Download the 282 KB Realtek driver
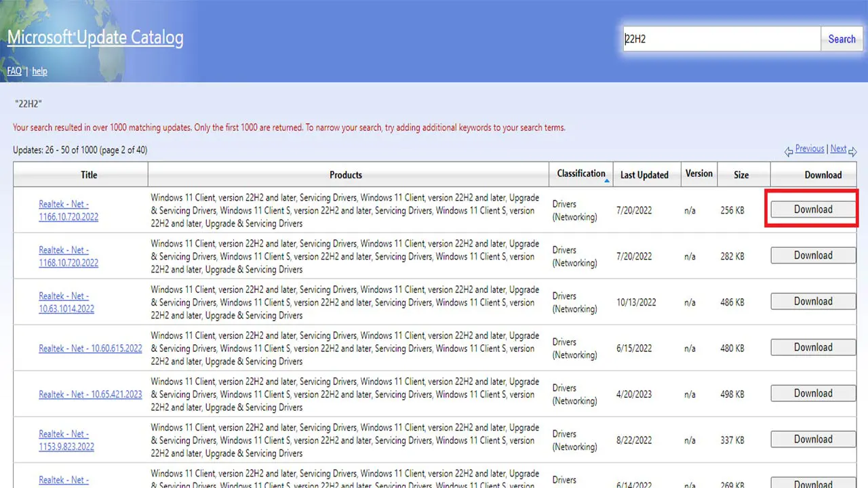The height and width of the screenshot is (488, 868). point(812,256)
